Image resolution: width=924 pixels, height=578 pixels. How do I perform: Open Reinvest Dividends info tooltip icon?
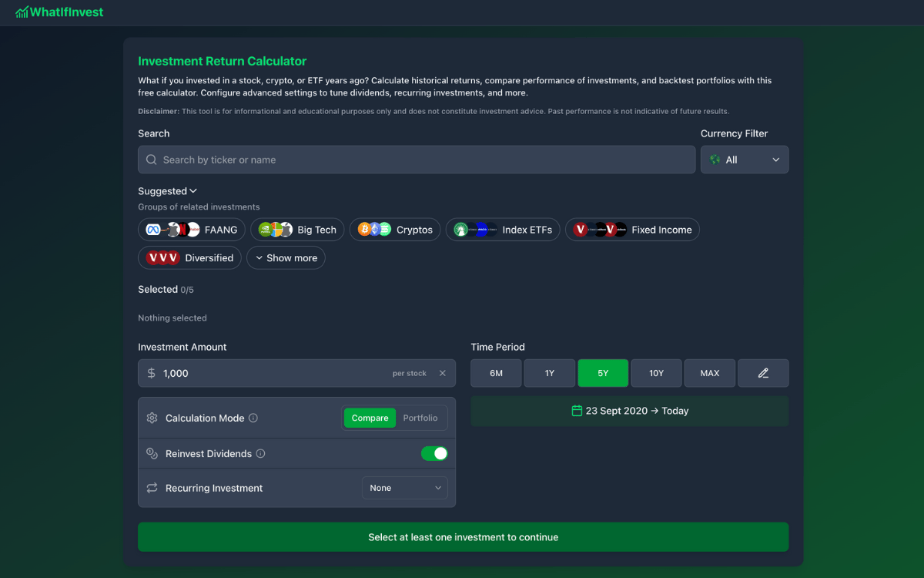click(260, 454)
